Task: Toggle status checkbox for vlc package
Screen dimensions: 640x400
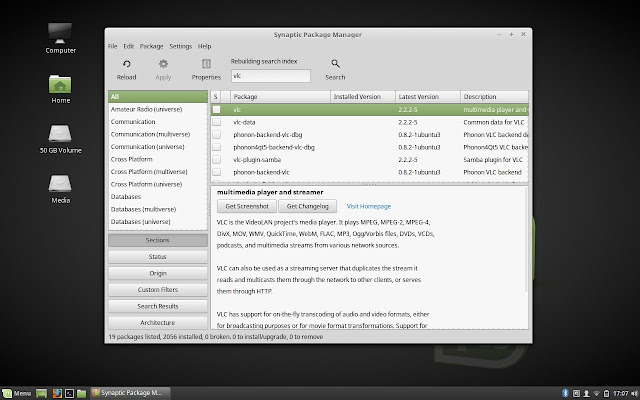Action: [216, 109]
